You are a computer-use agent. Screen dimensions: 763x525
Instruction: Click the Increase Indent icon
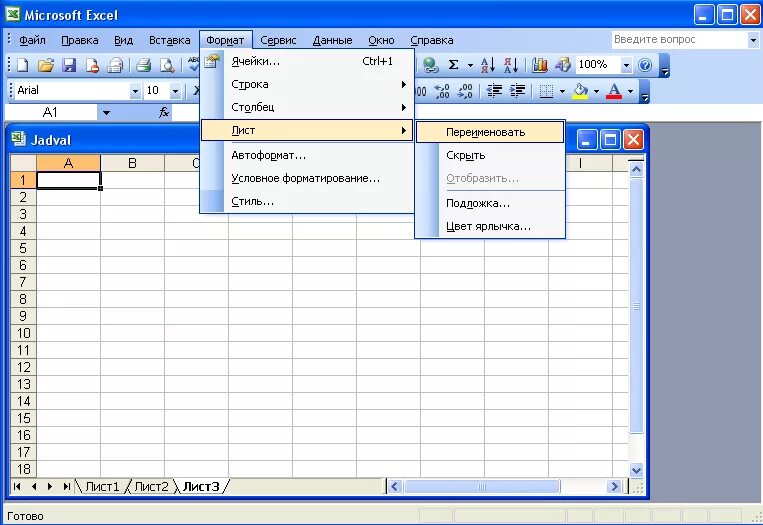pos(517,91)
